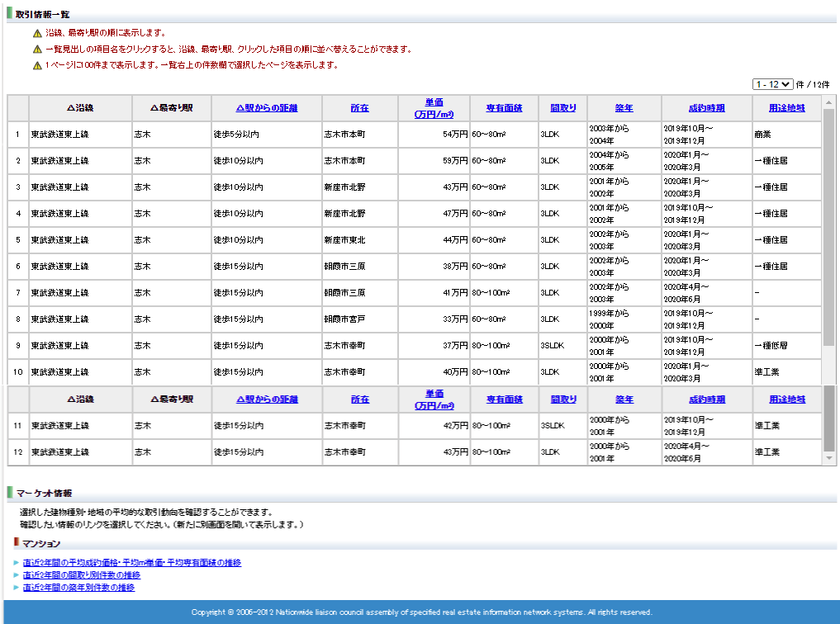Click the 新座市北野 cell in row 3
This screenshot has width=840, height=624.
(360, 187)
